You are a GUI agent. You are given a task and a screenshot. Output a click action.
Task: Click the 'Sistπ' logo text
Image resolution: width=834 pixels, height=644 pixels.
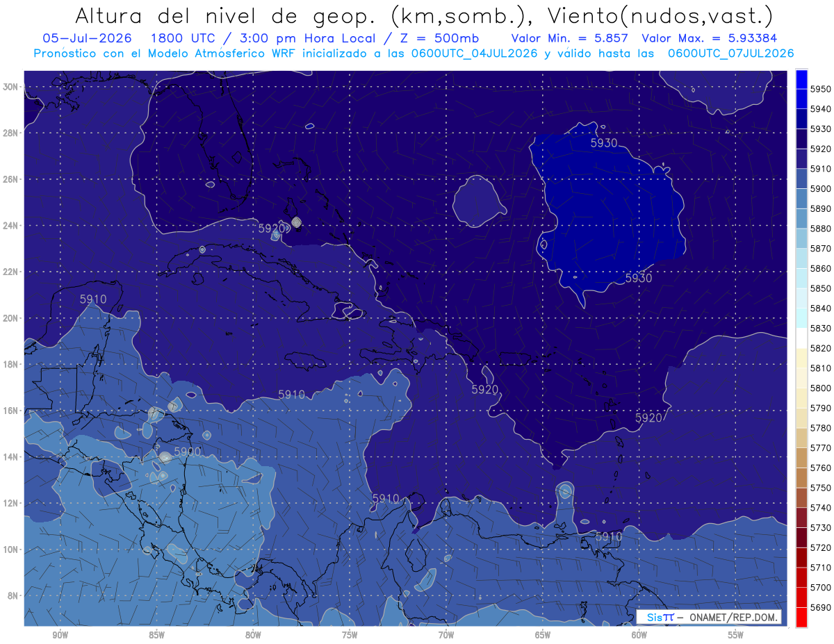tap(660, 617)
